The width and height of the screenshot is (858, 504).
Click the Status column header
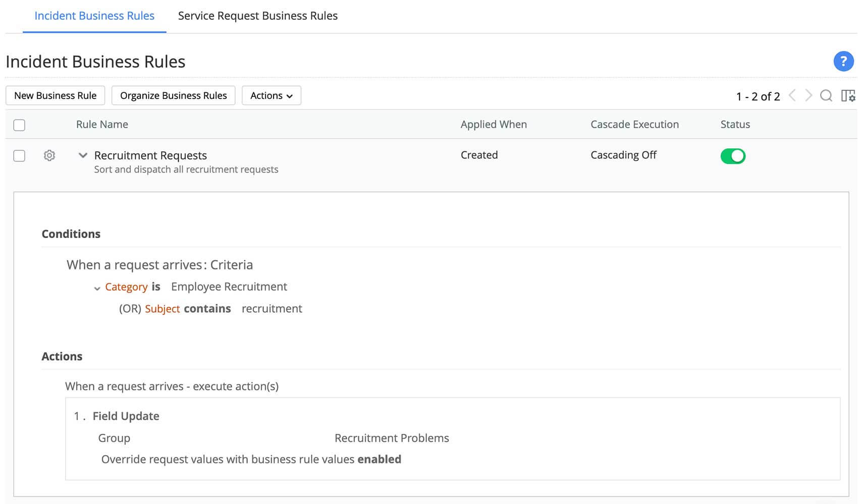pos(735,125)
